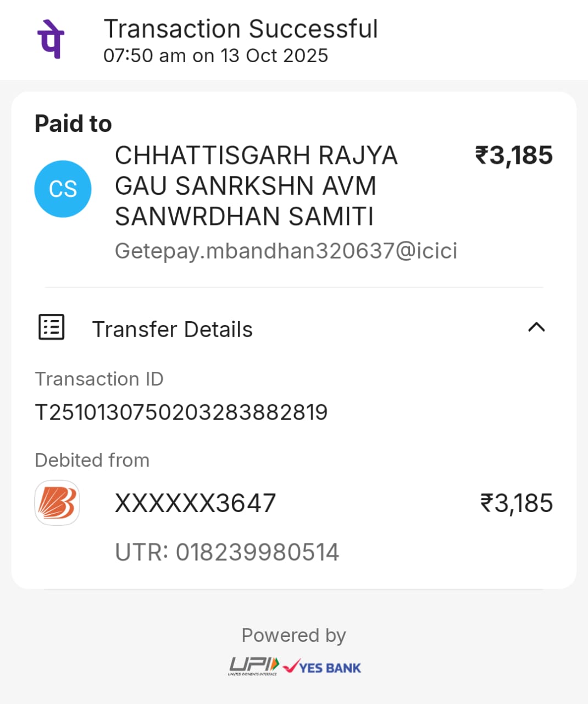The width and height of the screenshot is (588, 704).
Task: Click the blue CS payee avatar
Action: (x=63, y=189)
